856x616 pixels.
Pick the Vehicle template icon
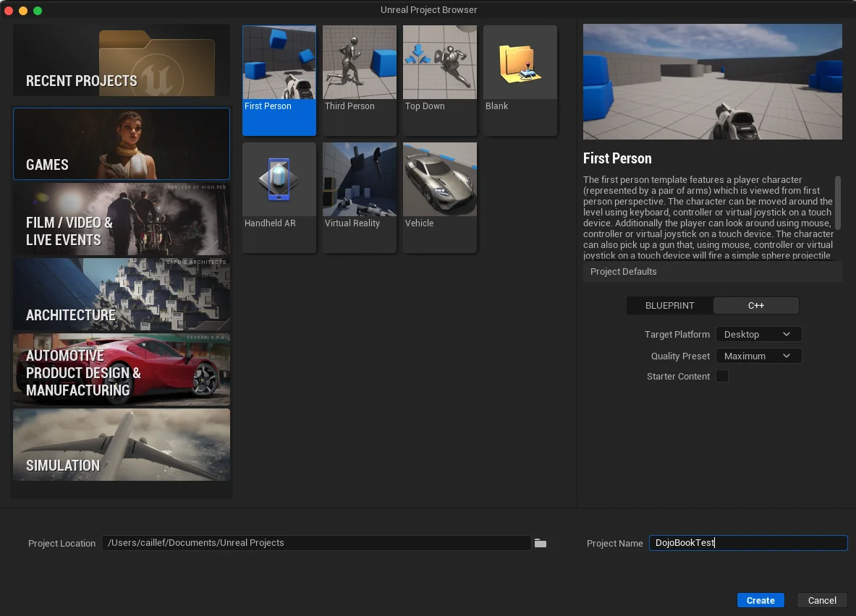[440, 179]
